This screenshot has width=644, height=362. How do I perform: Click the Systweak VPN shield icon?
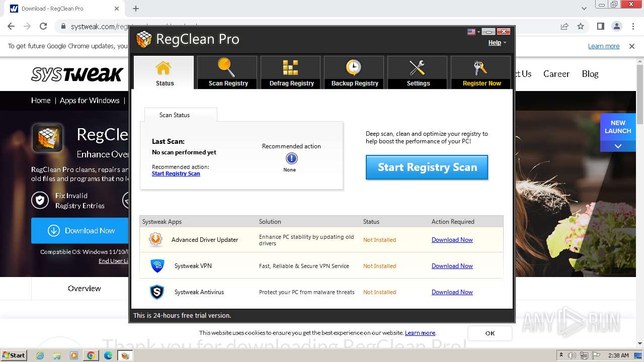click(157, 266)
